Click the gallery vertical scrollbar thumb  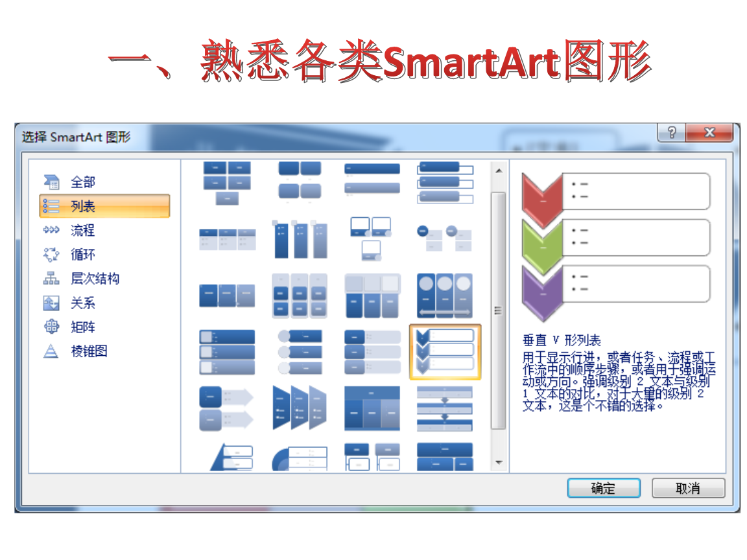point(498,310)
